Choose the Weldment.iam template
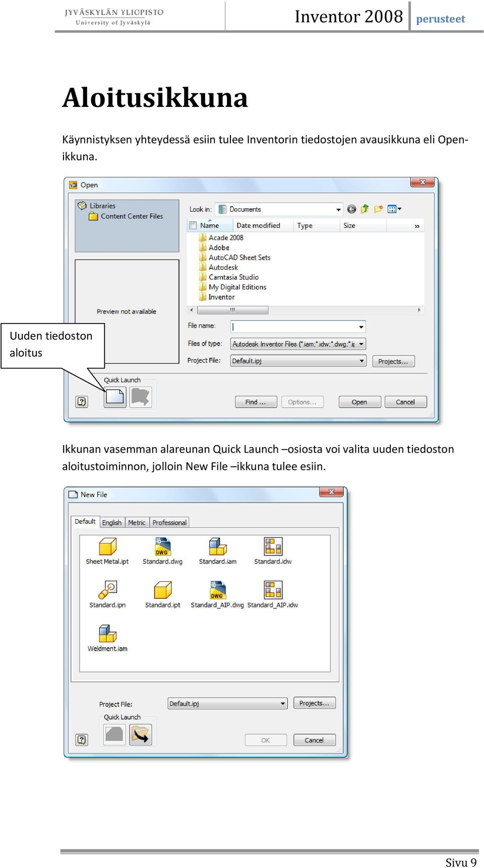484x868 pixels. (107, 639)
